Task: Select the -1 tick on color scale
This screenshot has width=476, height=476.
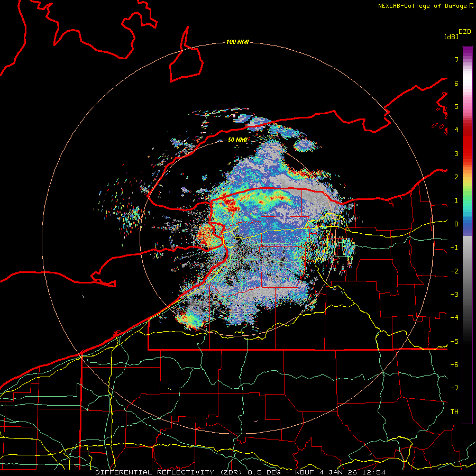Action: pos(454,248)
